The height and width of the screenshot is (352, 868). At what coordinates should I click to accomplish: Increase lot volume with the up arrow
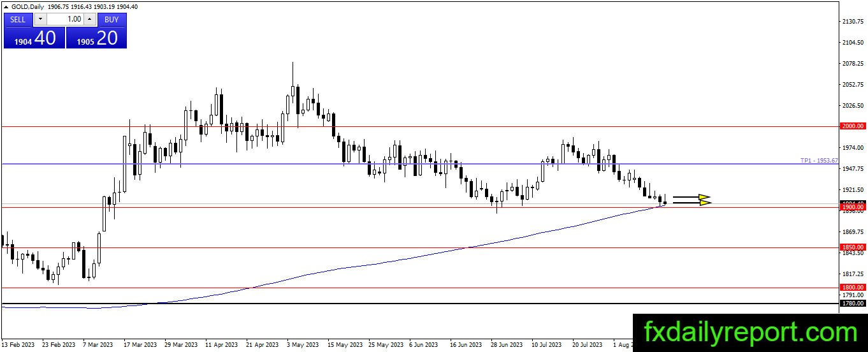coord(89,19)
